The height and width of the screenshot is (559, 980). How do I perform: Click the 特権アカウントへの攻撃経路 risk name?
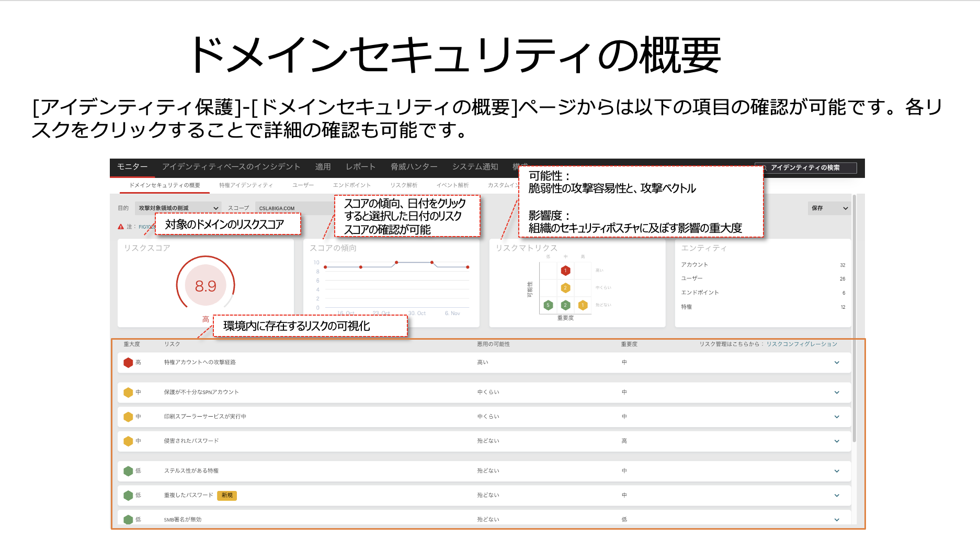200,362
